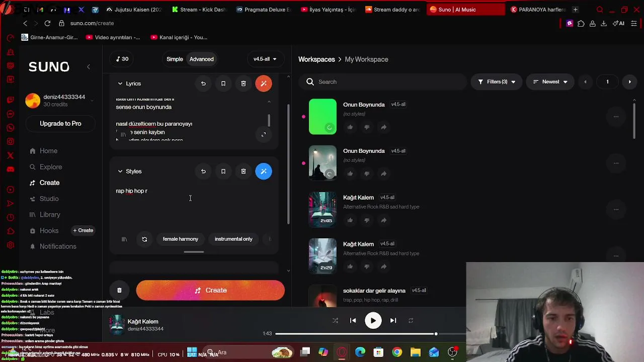Click the orange Create song button

(210, 290)
